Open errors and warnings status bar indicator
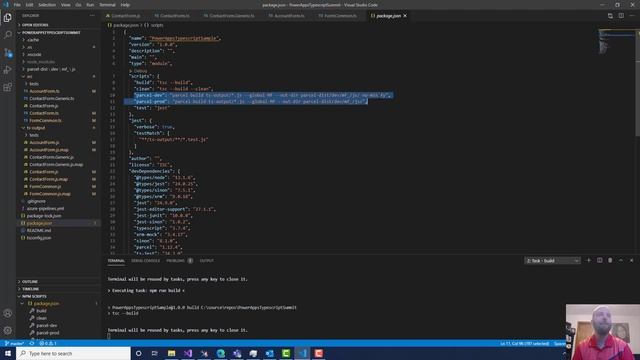Viewport: 640px width, 360px height. [x=48, y=344]
